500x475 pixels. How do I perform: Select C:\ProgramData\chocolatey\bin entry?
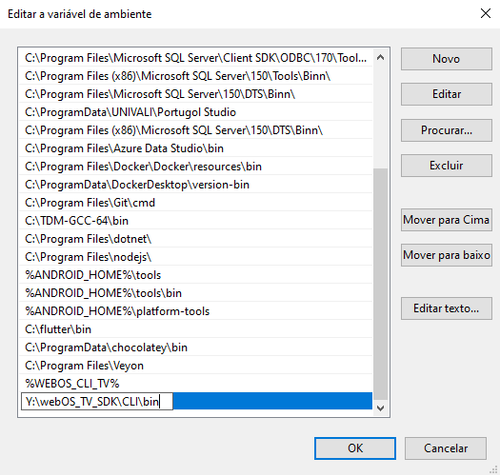pyautogui.click(x=196, y=347)
